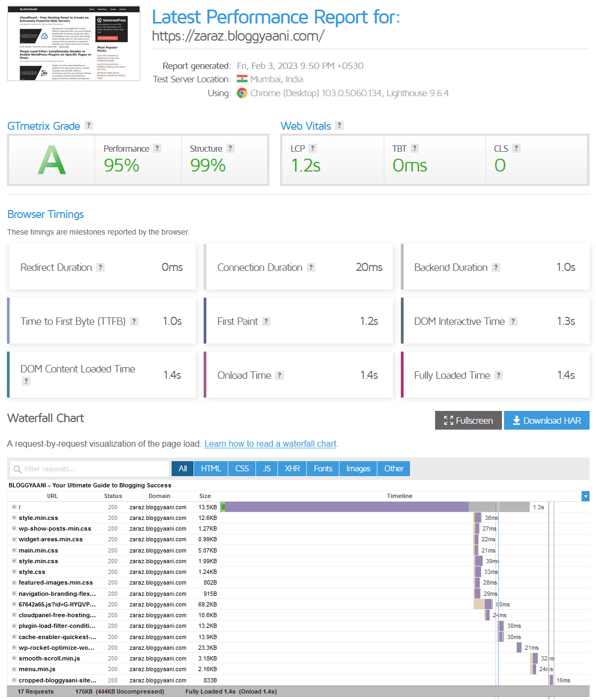Click the Web Vitals heading
The image size is (596, 700).
click(306, 126)
